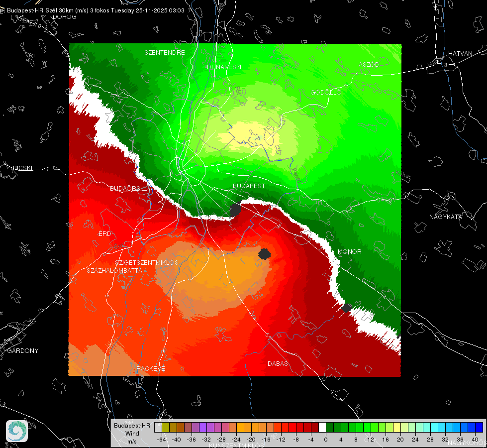Viewport: 487px width, 448px height.
Task: Click the DABAS label
Action: [278, 363]
